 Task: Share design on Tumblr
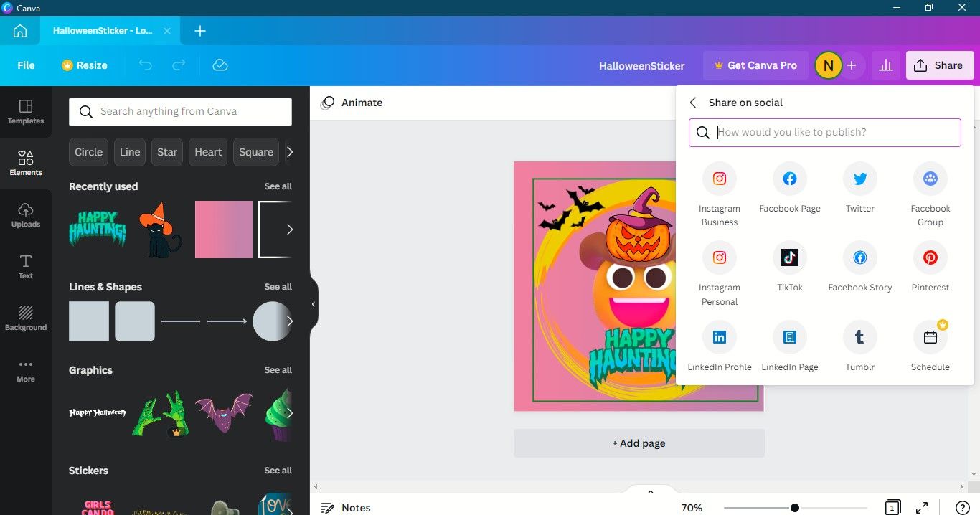pyautogui.click(x=860, y=346)
